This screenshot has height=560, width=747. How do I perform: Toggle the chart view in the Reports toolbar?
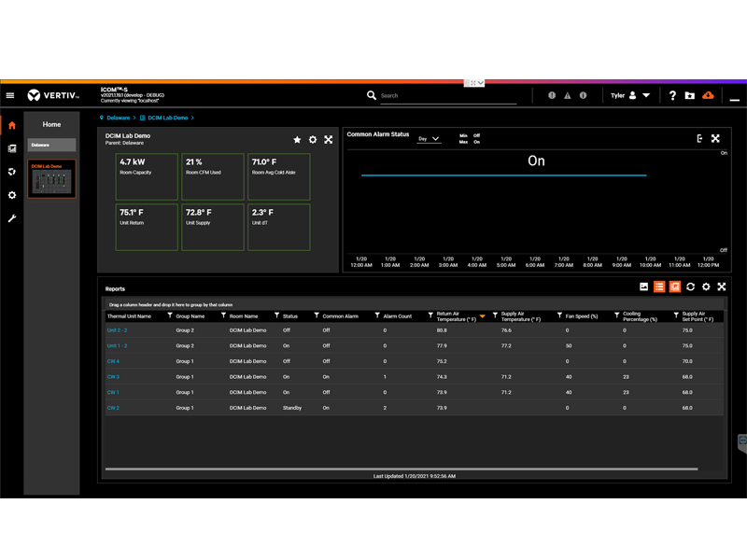point(675,287)
